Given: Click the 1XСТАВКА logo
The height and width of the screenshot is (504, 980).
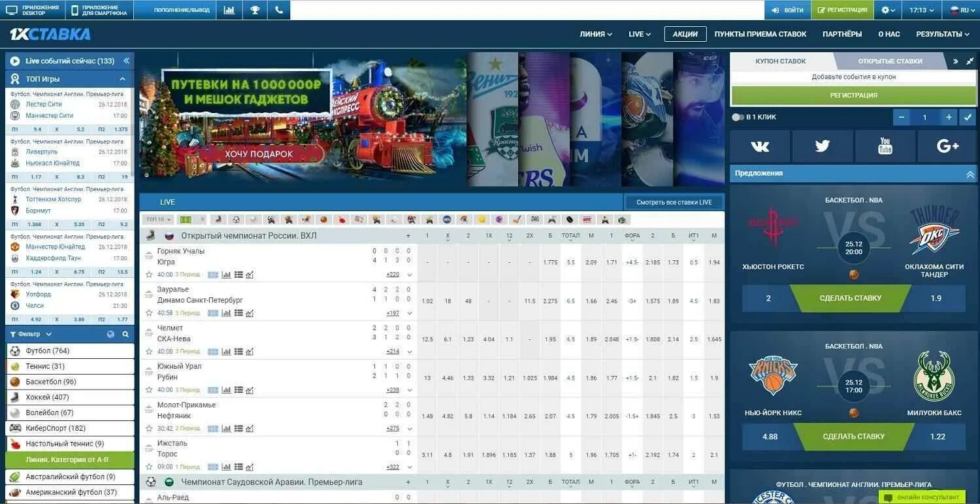Looking at the screenshot, I should (50, 34).
